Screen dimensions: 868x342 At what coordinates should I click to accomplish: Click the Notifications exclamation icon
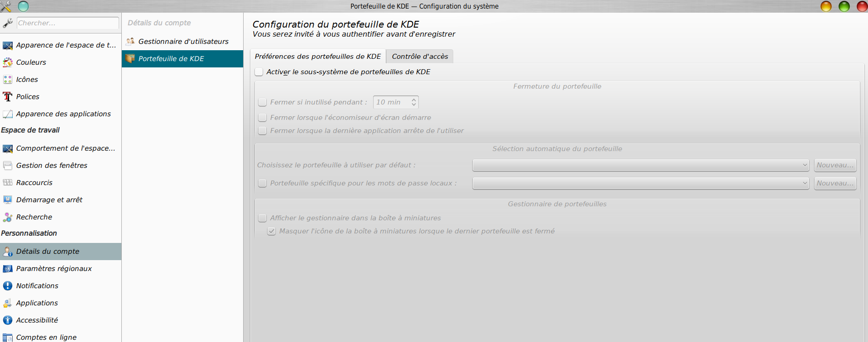8,286
